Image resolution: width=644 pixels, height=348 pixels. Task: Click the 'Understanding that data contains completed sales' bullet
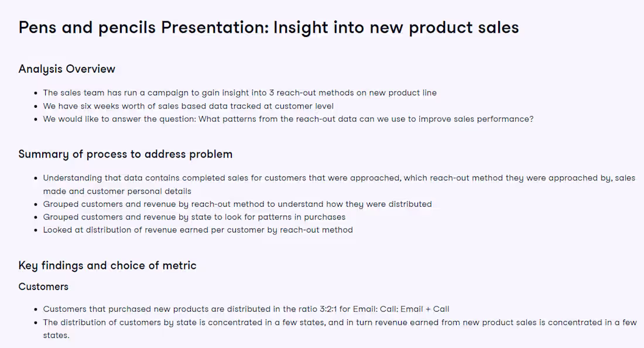339,185
